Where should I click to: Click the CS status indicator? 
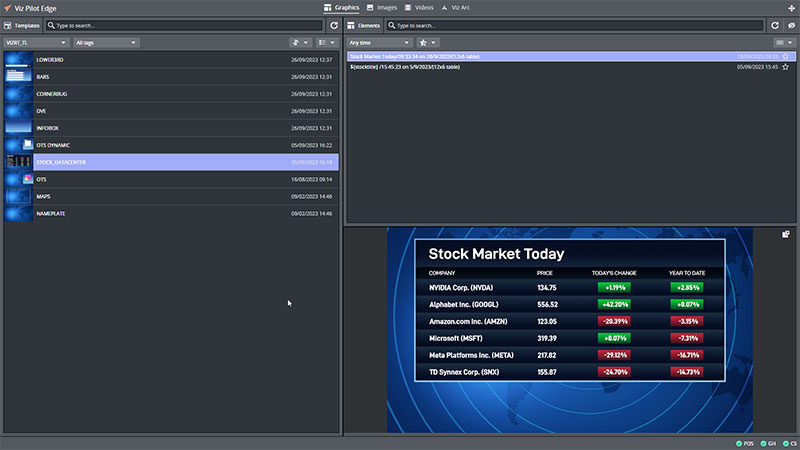[x=790, y=443]
